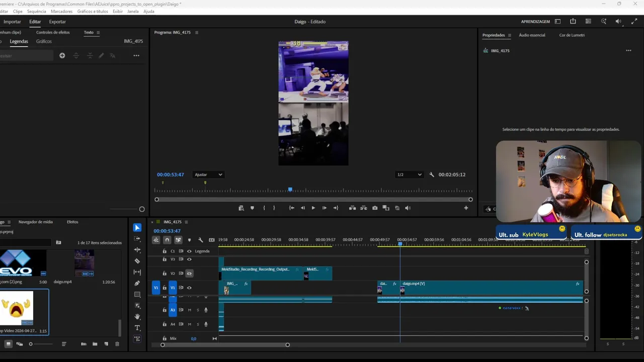Select the daigo.mp4 clip on V1
Image resolution: width=644 pixels, height=362 pixels.
click(x=491, y=288)
